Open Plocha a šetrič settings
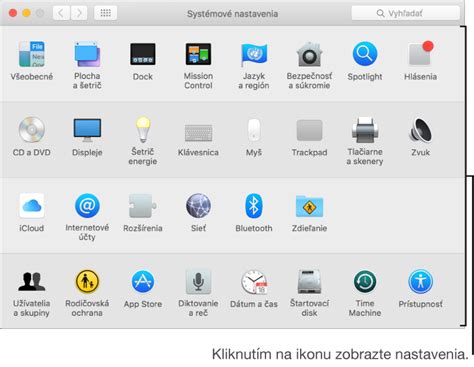 point(87,54)
